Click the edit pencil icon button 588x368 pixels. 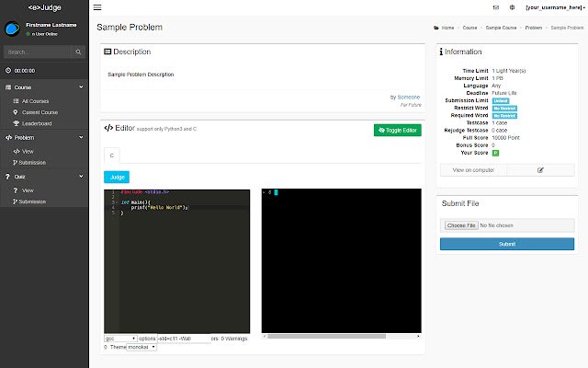(x=540, y=170)
